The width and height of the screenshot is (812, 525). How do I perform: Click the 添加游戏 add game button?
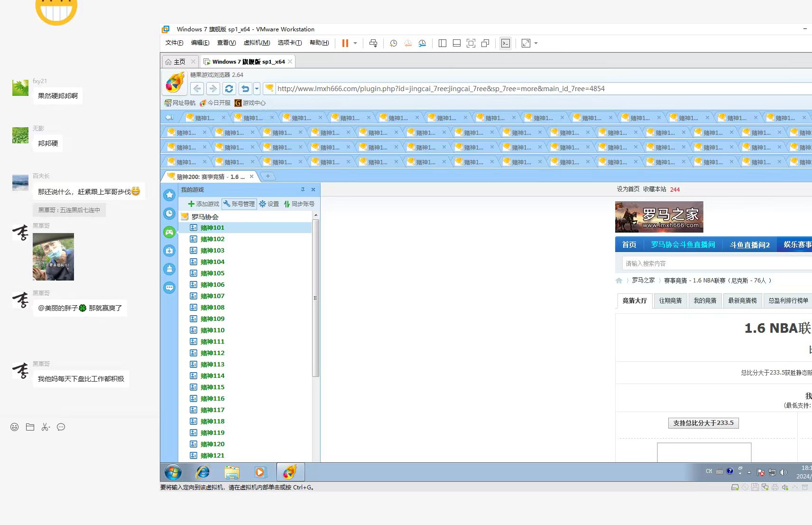pos(203,204)
